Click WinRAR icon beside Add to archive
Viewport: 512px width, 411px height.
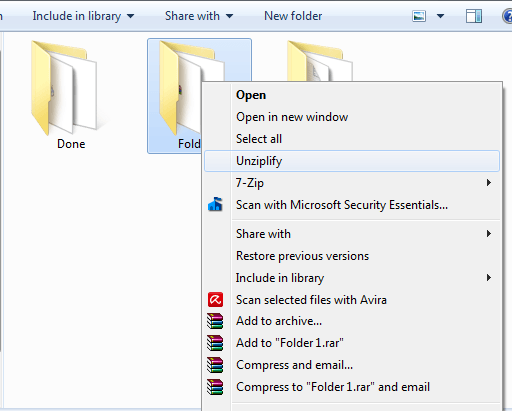[215, 321]
